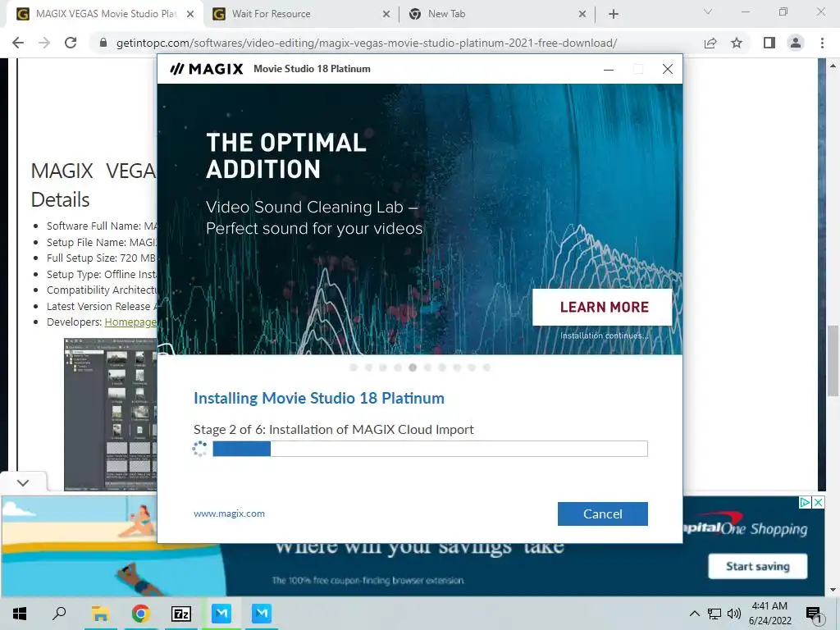This screenshot has height=630, width=840.
Task: Close the MAGIX VEGAS Movie Studio tab
Action: (190, 15)
